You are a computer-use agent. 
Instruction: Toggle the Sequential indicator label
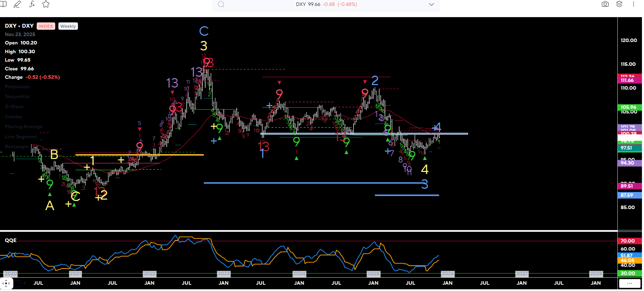pos(17,97)
